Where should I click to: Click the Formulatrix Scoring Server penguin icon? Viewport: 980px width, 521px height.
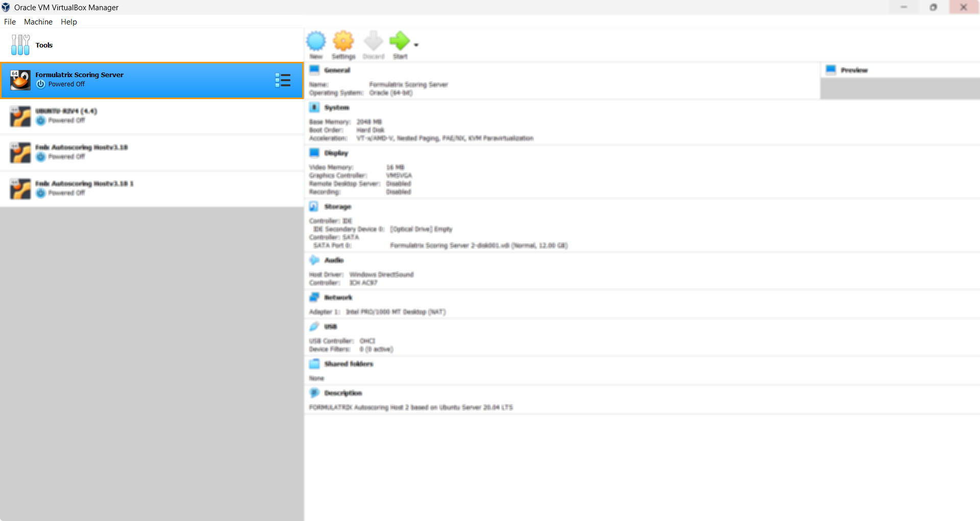click(20, 80)
